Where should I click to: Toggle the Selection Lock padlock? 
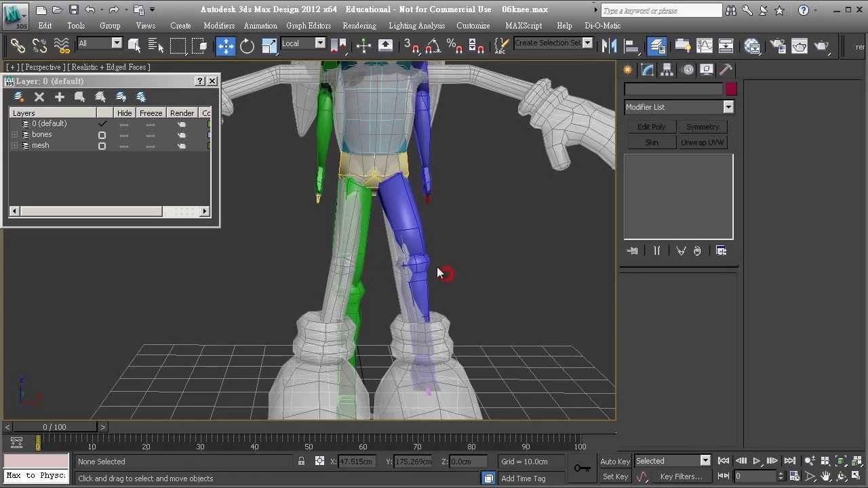pyautogui.click(x=301, y=462)
